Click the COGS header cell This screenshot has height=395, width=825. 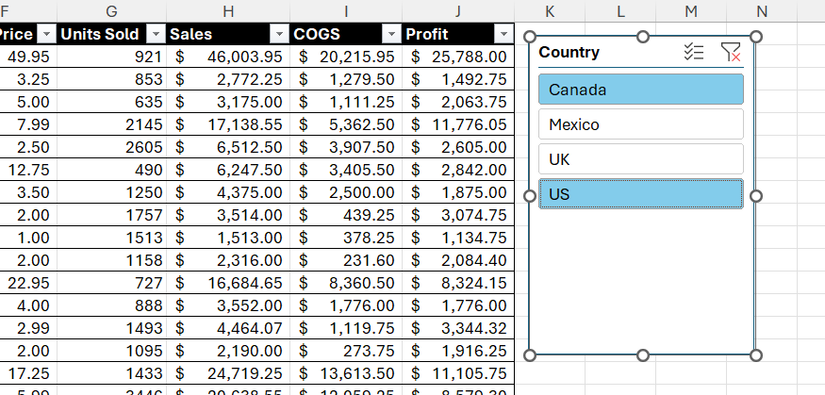tap(346, 34)
